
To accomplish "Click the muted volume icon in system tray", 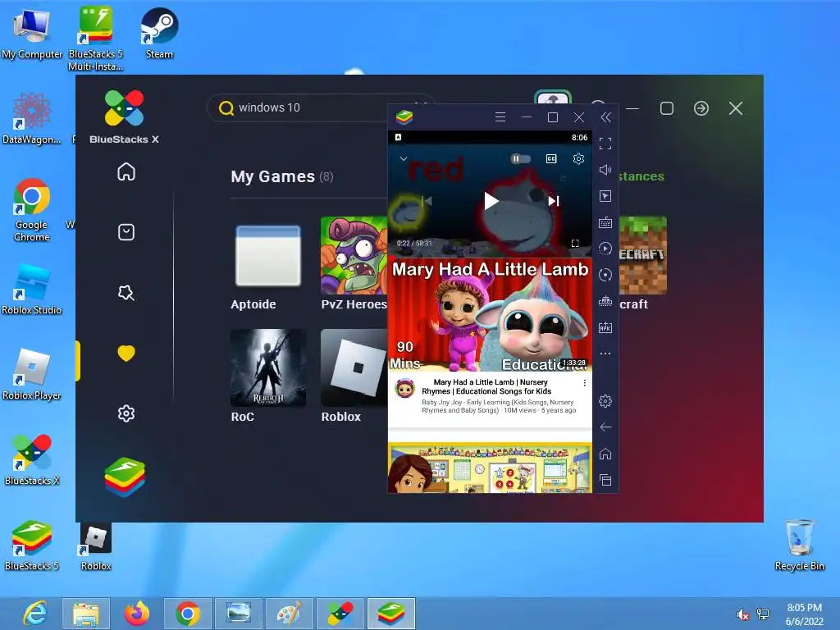I will tap(742, 614).
